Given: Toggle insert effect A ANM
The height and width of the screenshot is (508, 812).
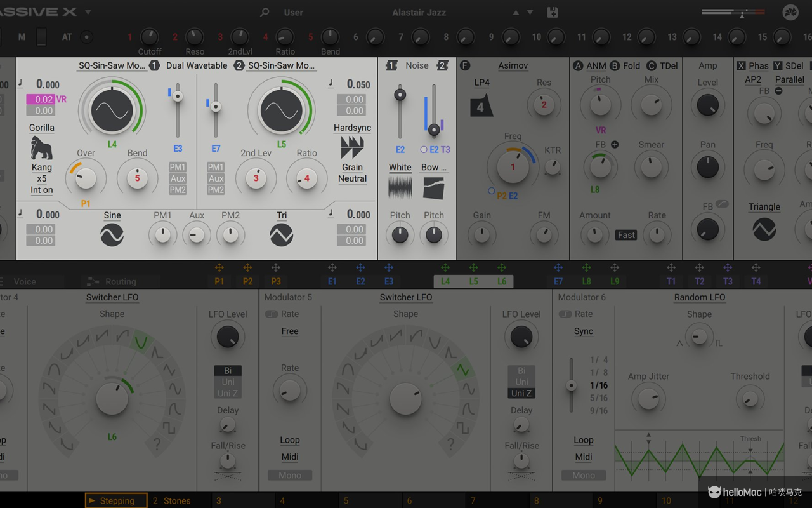Looking at the screenshot, I should point(578,65).
